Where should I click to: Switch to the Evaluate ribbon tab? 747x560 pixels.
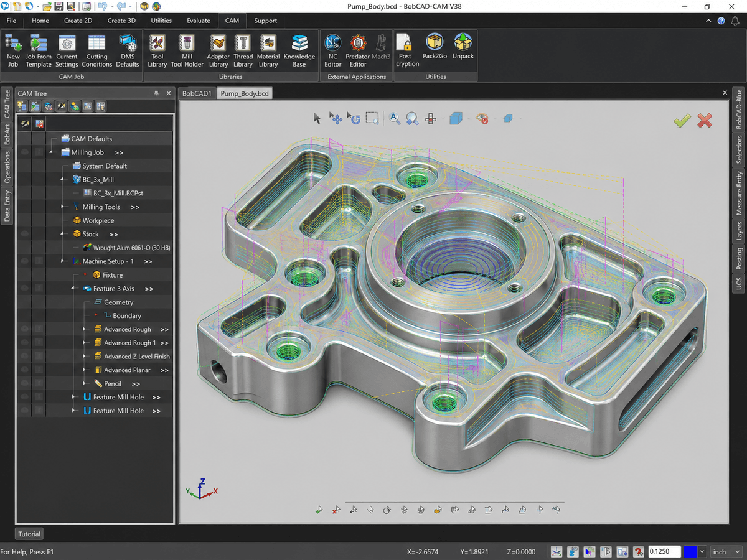[199, 21]
